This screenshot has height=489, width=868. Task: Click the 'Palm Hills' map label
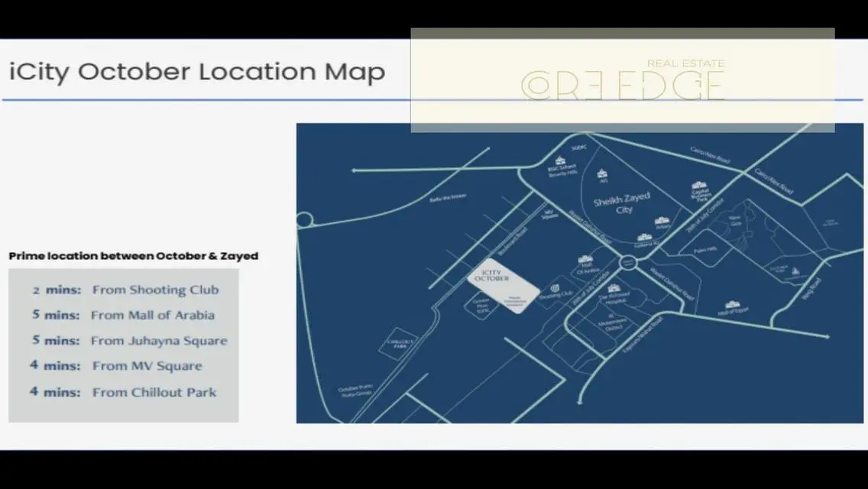pos(705,250)
